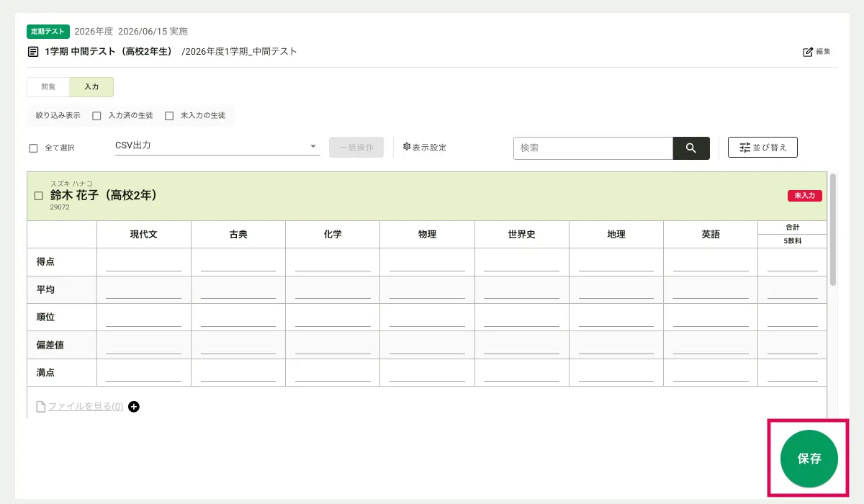
Task: Click the vertical scrollbar on the table
Action: pos(833,230)
